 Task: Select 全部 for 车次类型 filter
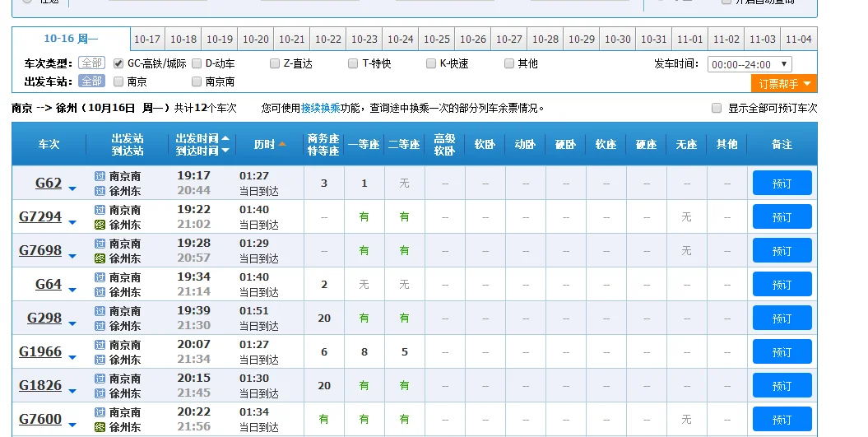(92, 63)
